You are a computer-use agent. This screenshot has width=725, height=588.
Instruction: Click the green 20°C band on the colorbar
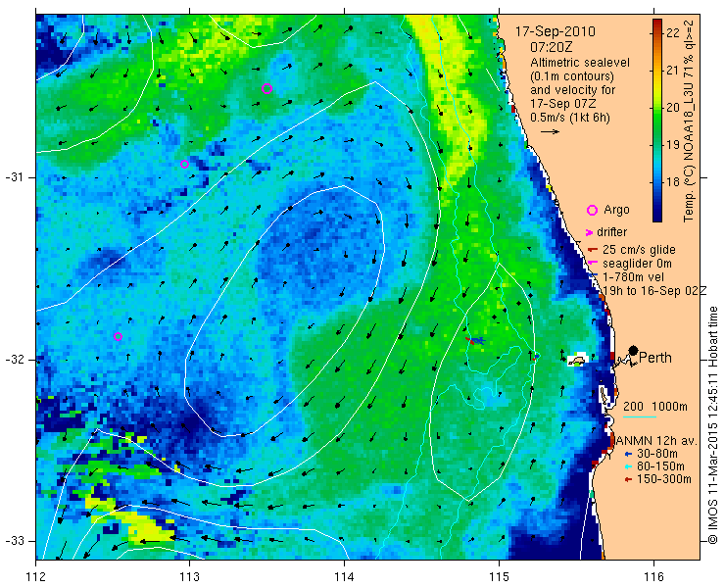(657, 108)
